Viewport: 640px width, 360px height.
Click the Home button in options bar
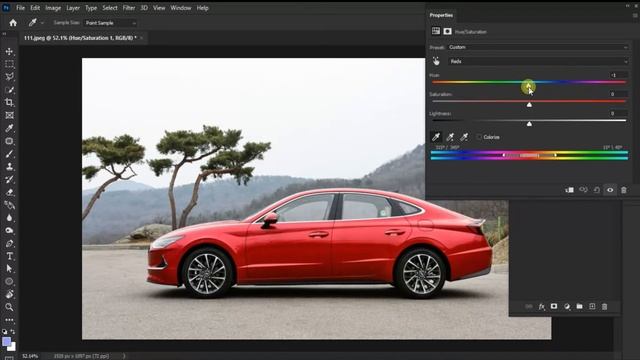(x=13, y=23)
